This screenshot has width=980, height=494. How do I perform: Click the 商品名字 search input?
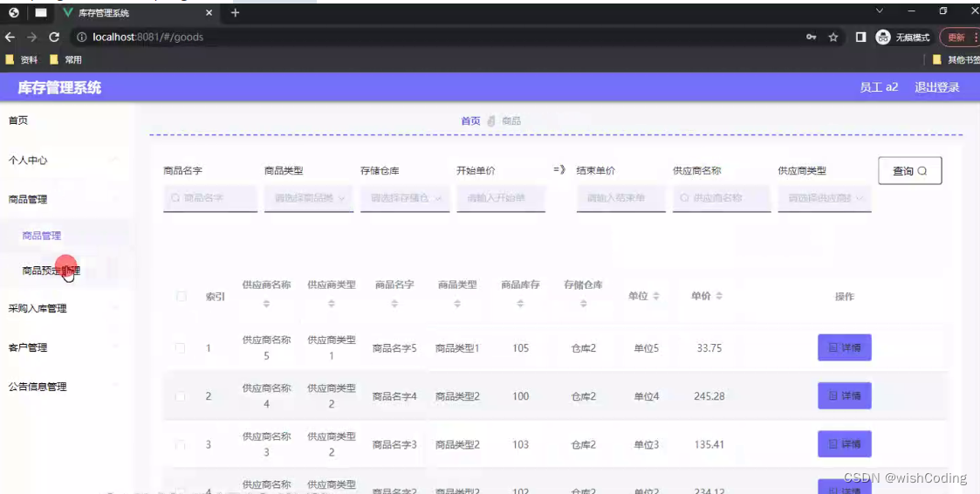click(210, 197)
